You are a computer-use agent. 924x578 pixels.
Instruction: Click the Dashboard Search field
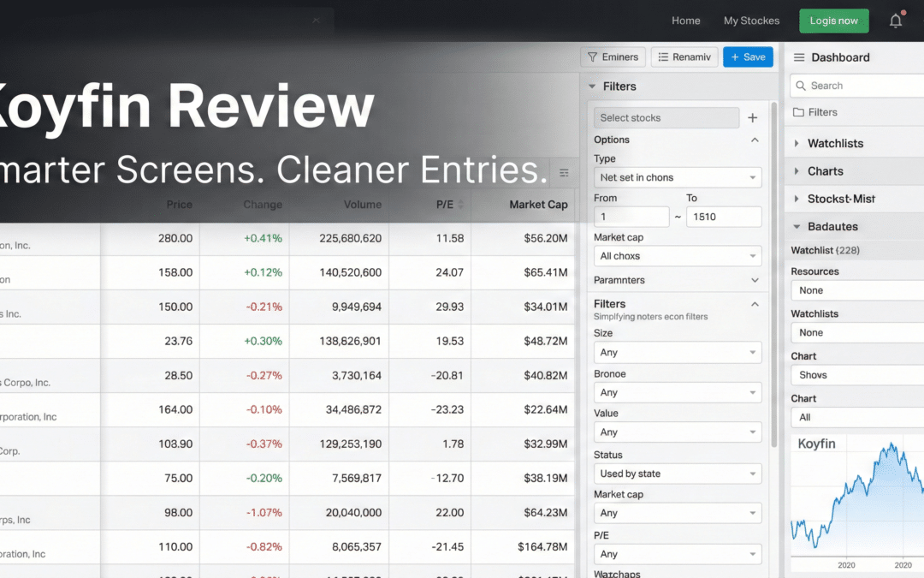coord(857,86)
